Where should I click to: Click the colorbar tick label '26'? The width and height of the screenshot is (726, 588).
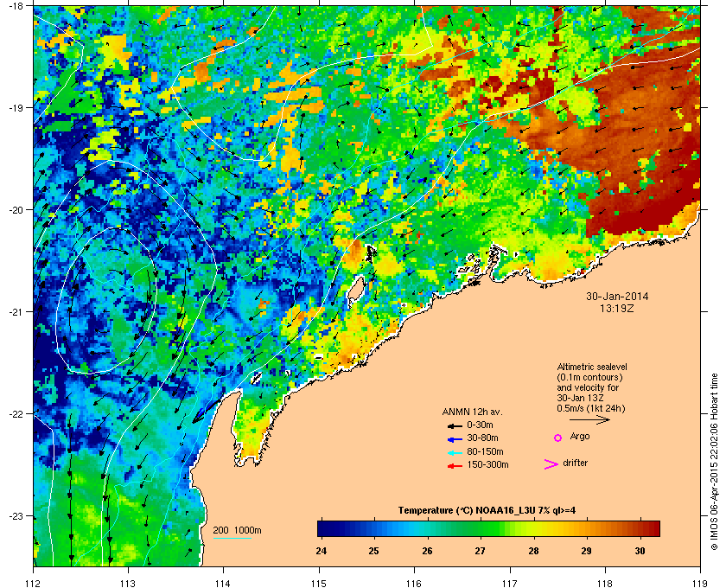coord(427,551)
